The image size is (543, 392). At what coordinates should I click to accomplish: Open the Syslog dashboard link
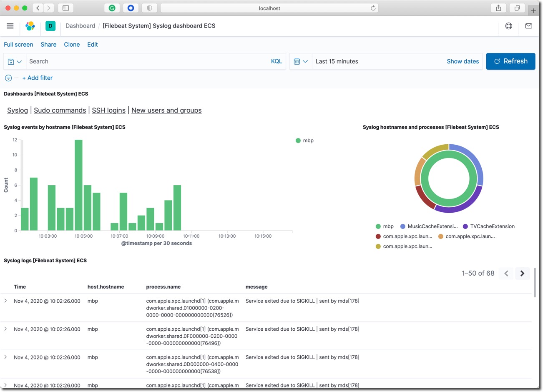(x=18, y=110)
